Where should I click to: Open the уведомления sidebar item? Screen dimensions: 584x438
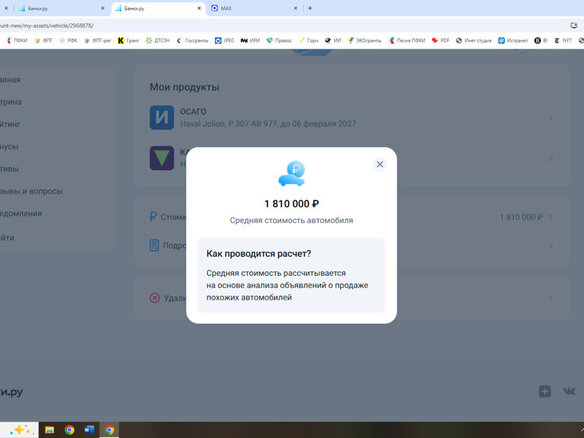[x=21, y=213]
